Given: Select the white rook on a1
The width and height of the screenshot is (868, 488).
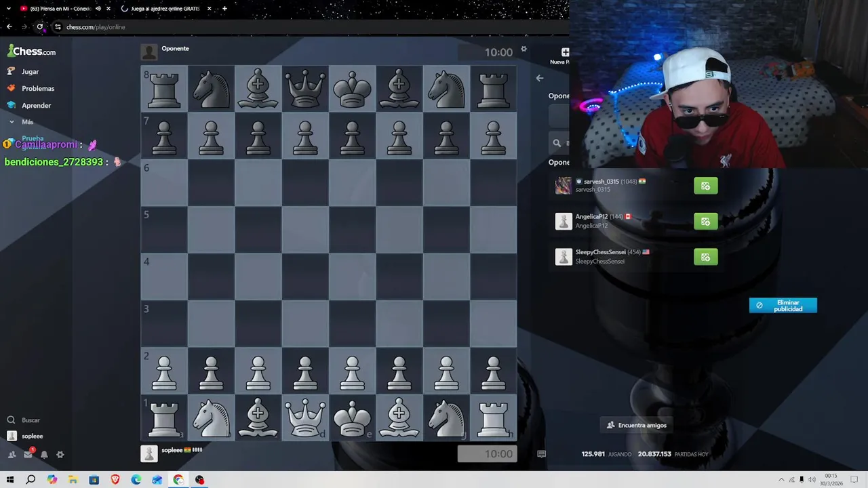Looking at the screenshot, I should pyautogui.click(x=164, y=418).
